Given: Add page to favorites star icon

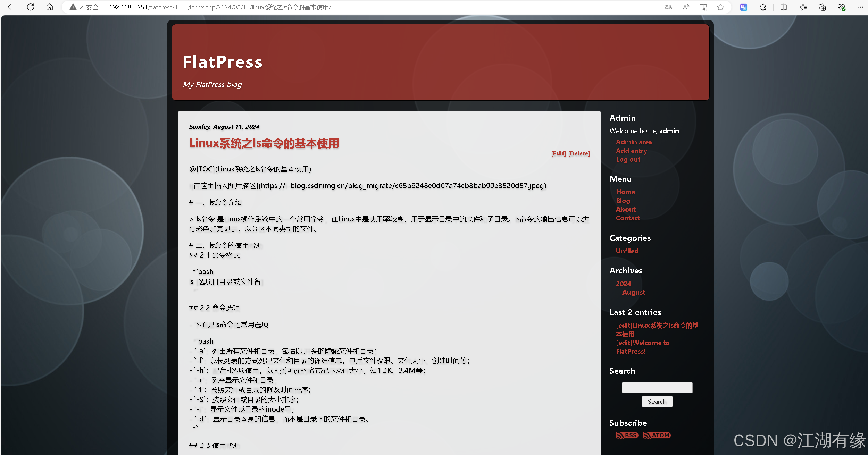Looking at the screenshot, I should point(721,7).
